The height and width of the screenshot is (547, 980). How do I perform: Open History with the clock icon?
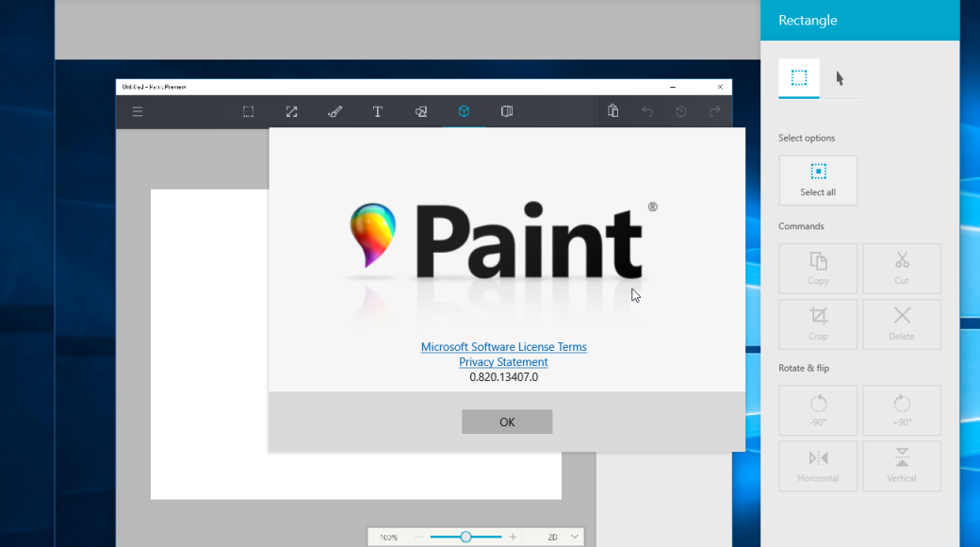coord(681,111)
